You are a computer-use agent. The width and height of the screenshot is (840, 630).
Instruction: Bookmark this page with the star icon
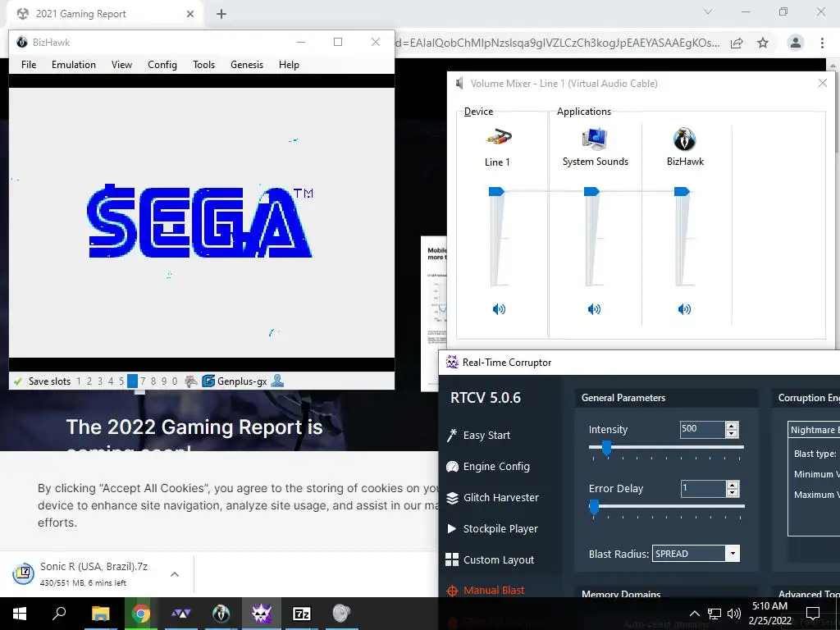(763, 43)
